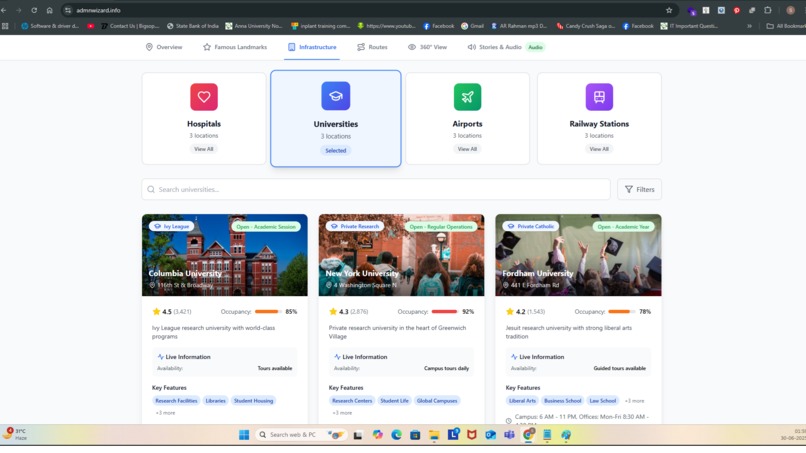Click the Private Research badge
Screen dimensions: 806x453
[x=355, y=226]
